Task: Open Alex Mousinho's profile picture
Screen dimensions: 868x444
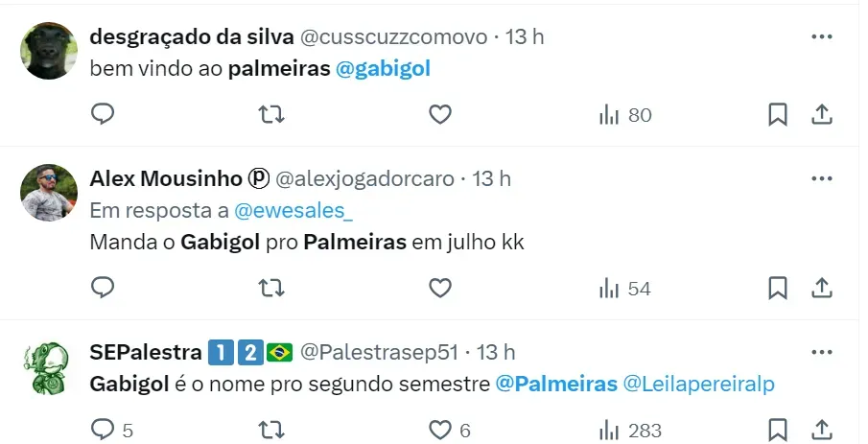Action: click(x=49, y=193)
